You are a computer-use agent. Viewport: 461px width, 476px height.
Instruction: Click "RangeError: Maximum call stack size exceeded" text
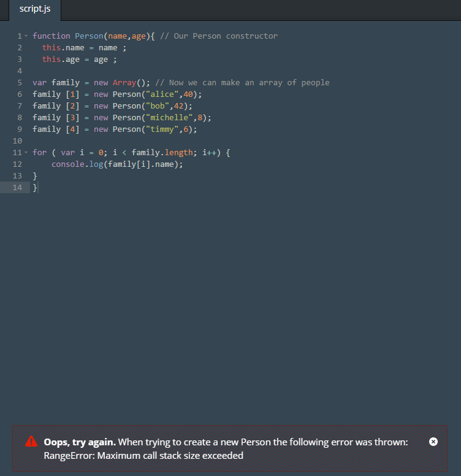click(143, 456)
